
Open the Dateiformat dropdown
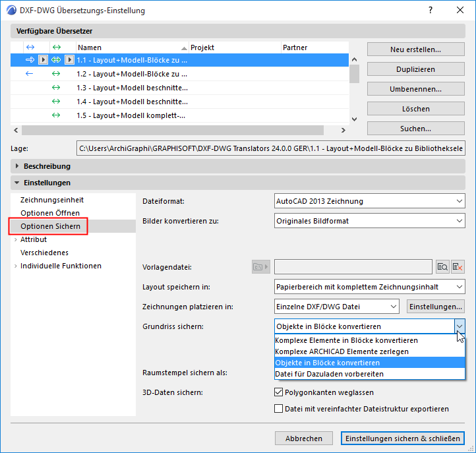pos(369,201)
